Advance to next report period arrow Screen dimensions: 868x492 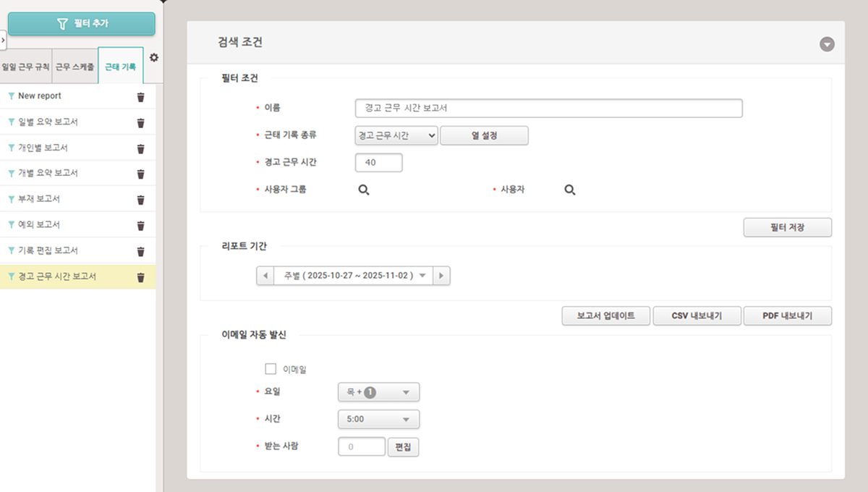(441, 276)
